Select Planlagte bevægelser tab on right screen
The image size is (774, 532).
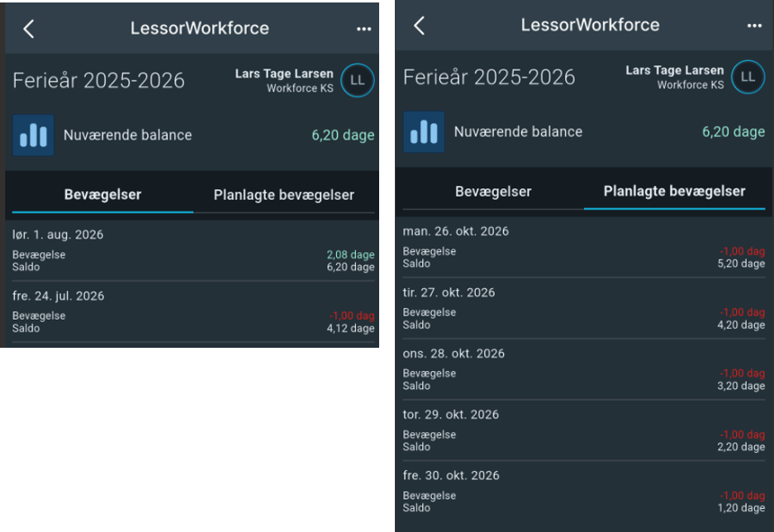point(674,192)
